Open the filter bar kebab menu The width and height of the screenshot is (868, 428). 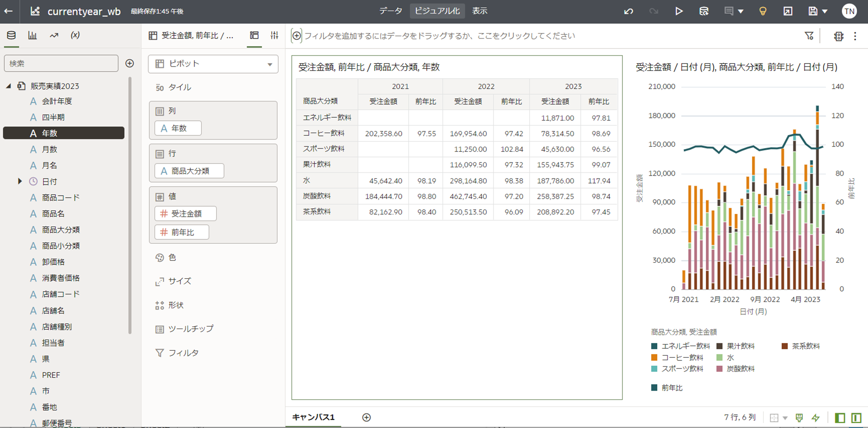point(855,36)
